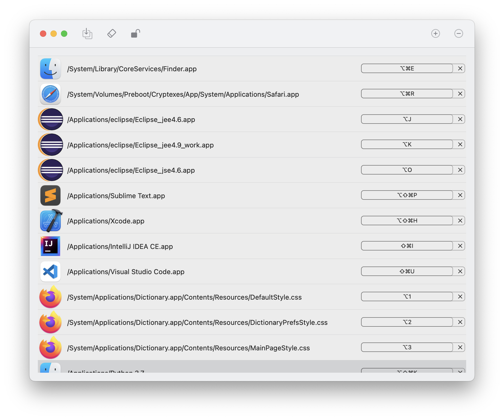
Task: Edit the ⌥J shortcut for Eclipse_jee4.6
Action: click(x=407, y=119)
